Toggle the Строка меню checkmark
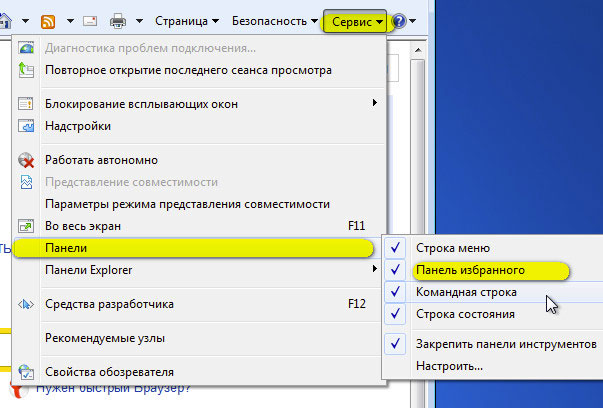 396,248
